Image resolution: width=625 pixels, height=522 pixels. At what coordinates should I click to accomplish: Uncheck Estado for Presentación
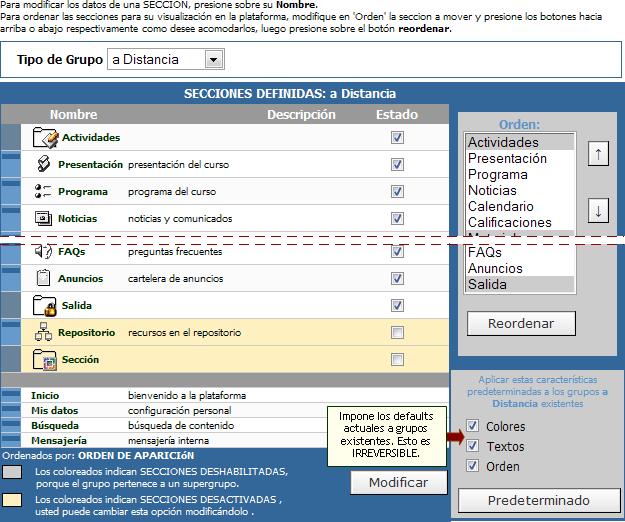[x=397, y=164]
